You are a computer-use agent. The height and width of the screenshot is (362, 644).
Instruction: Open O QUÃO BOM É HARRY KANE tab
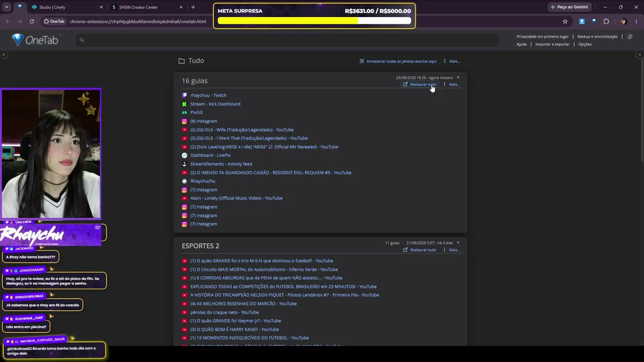click(x=234, y=329)
